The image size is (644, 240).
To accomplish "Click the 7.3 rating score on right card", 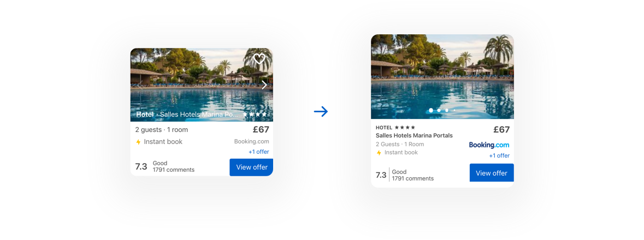I will tap(381, 175).
